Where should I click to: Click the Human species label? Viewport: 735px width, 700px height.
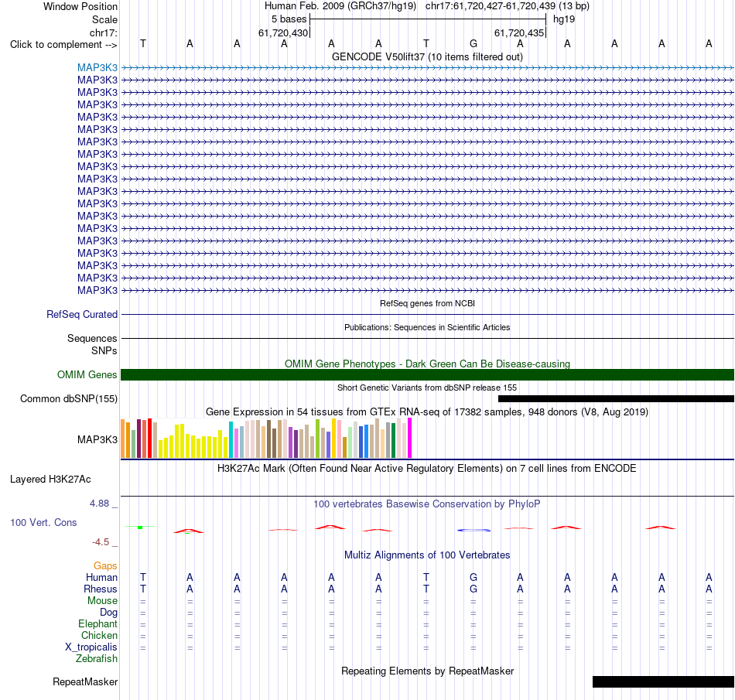tap(101, 577)
